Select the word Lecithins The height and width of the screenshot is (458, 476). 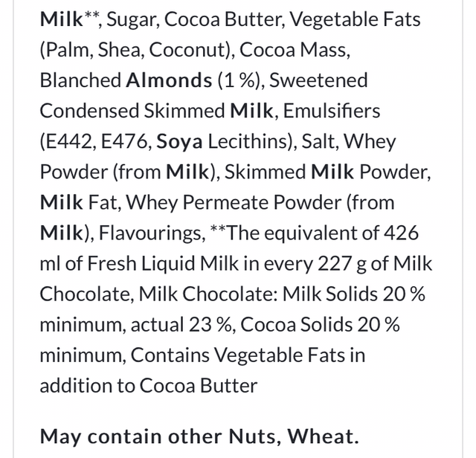point(247,141)
